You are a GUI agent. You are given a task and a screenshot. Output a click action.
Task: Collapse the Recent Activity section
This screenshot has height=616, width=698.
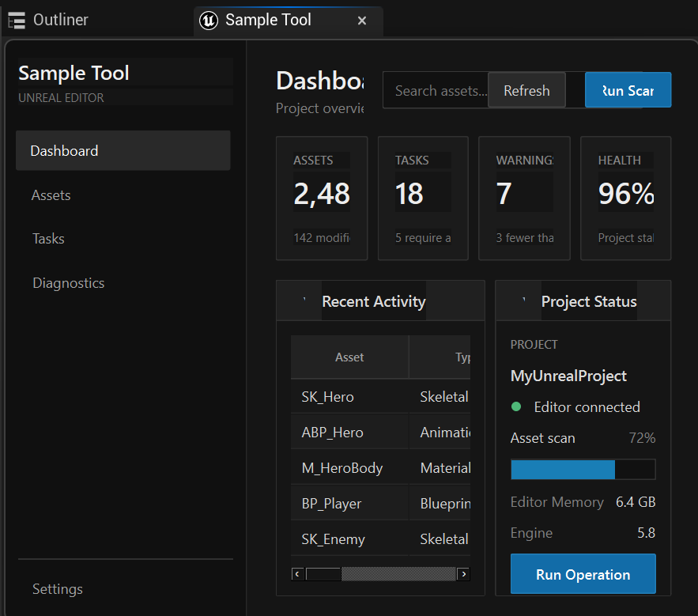pyautogui.click(x=304, y=300)
